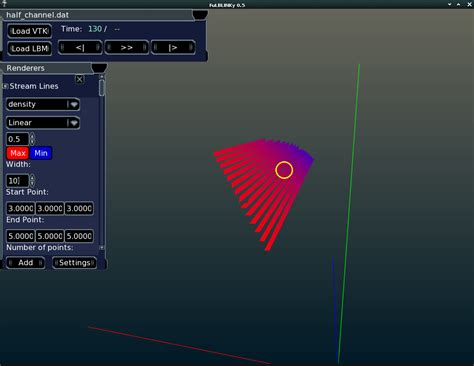Click the 0.5 value stepper arrows
The width and height of the screenshot is (474, 366).
32,139
